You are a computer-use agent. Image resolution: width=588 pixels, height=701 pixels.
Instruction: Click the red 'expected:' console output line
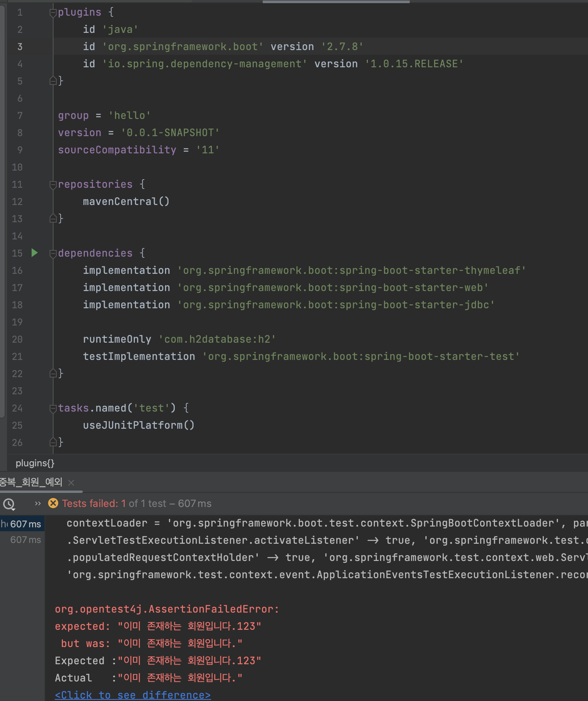coord(158,626)
